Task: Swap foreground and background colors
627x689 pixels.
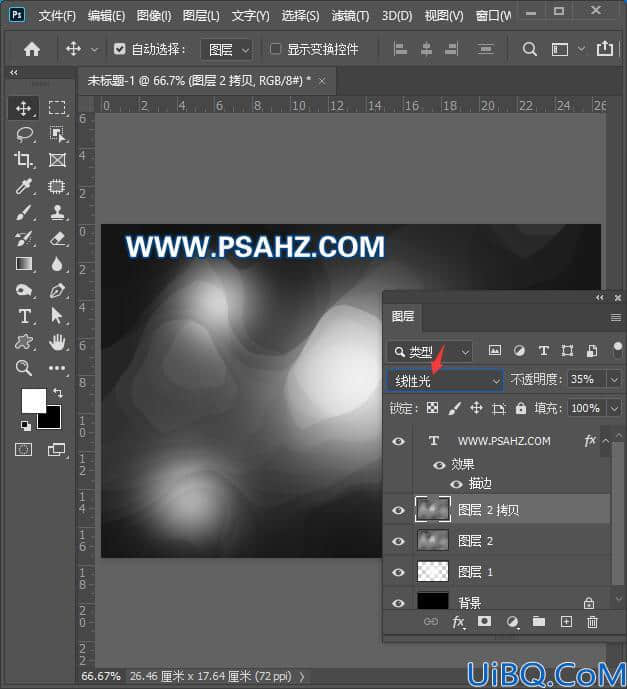Action: 57,392
